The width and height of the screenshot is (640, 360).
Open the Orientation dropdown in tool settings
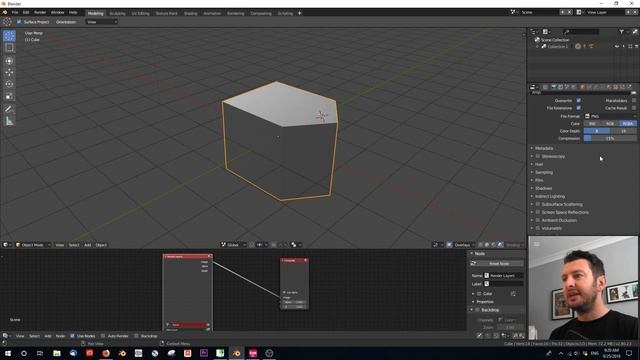point(102,22)
